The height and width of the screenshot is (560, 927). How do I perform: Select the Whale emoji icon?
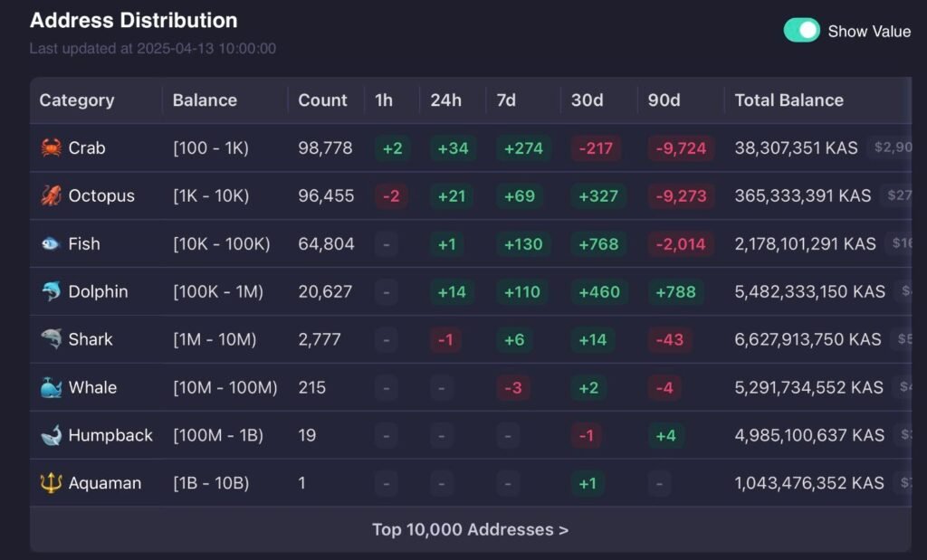[51, 387]
